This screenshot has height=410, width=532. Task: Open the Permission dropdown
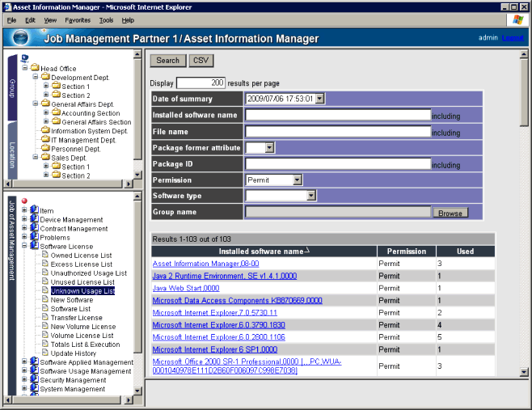[297, 180]
